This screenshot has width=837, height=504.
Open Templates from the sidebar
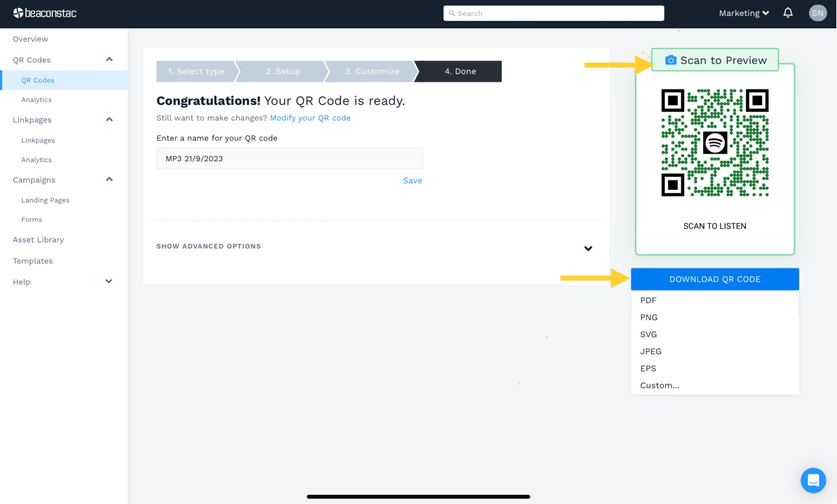pos(33,261)
